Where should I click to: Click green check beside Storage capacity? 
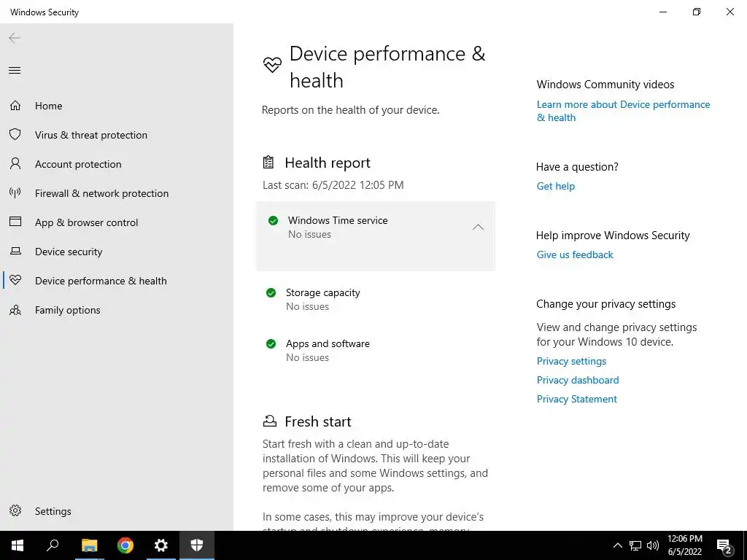271,293
